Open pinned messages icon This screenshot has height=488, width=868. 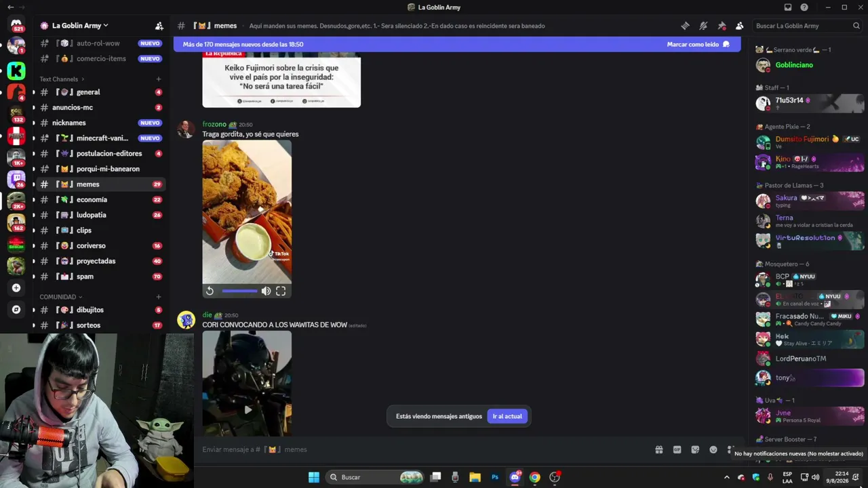(x=722, y=26)
